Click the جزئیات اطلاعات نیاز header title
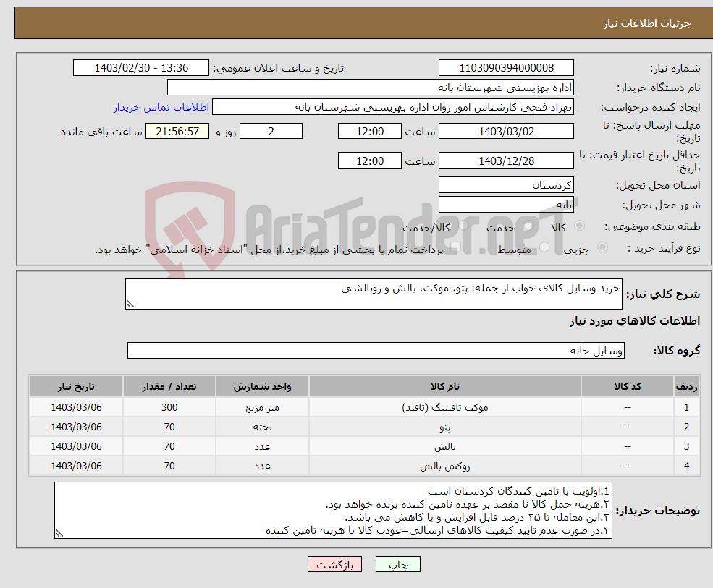 tap(647, 23)
